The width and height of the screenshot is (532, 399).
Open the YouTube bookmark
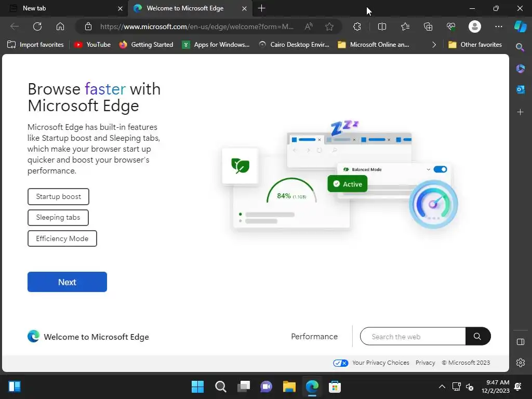[92, 45]
